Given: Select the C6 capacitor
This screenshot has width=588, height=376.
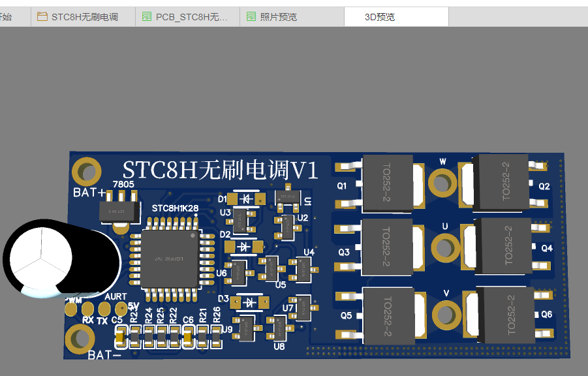Looking at the screenshot, I should pos(188,337).
